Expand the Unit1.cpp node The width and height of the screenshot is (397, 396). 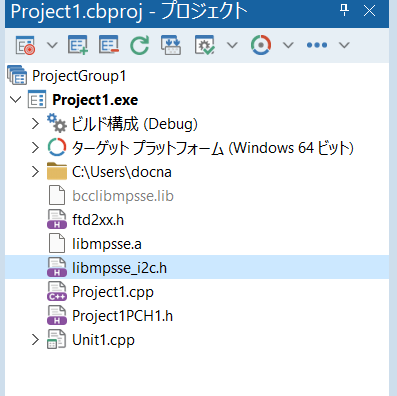[35, 340]
